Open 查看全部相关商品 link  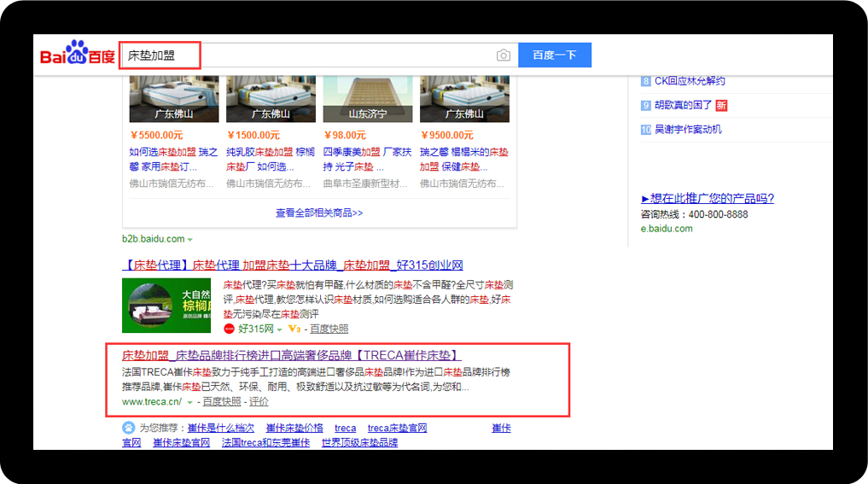click(319, 213)
